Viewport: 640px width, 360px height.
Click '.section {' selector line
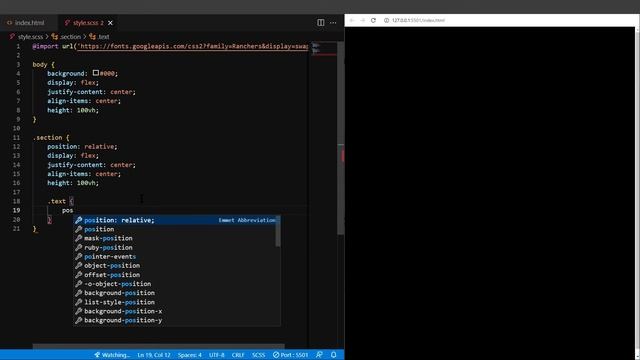tap(51, 138)
